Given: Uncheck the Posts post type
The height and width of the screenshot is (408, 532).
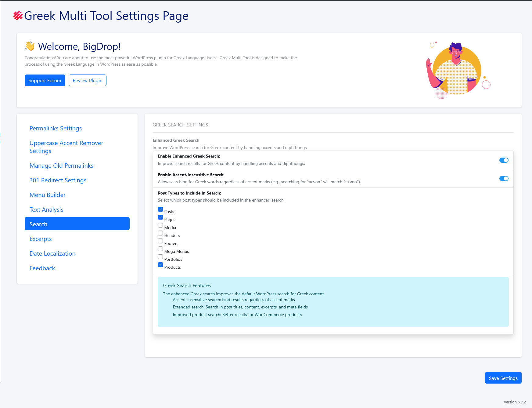Looking at the screenshot, I should pos(160,209).
